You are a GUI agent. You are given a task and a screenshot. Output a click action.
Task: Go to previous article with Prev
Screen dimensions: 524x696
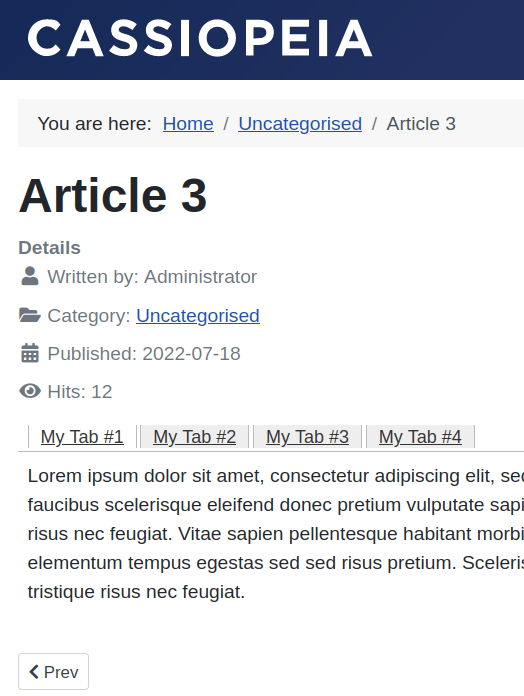[53, 672]
